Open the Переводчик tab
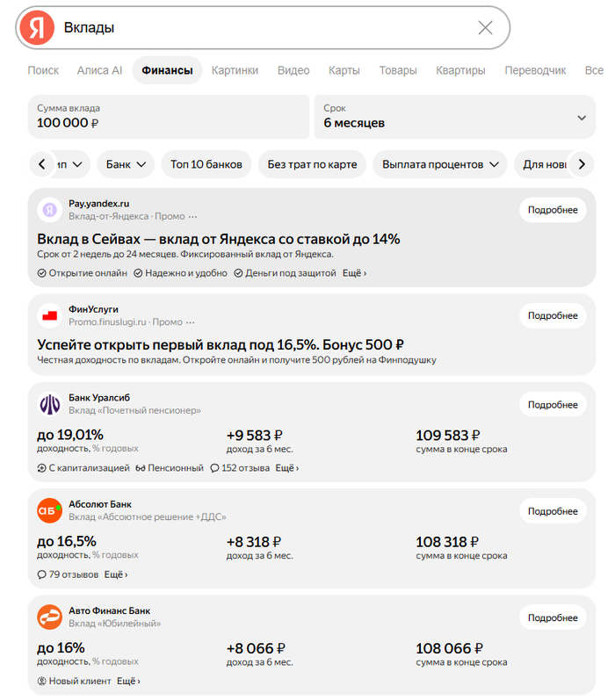This screenshot has width=615, height=700. pyautogui.click(x=535, y=70)
